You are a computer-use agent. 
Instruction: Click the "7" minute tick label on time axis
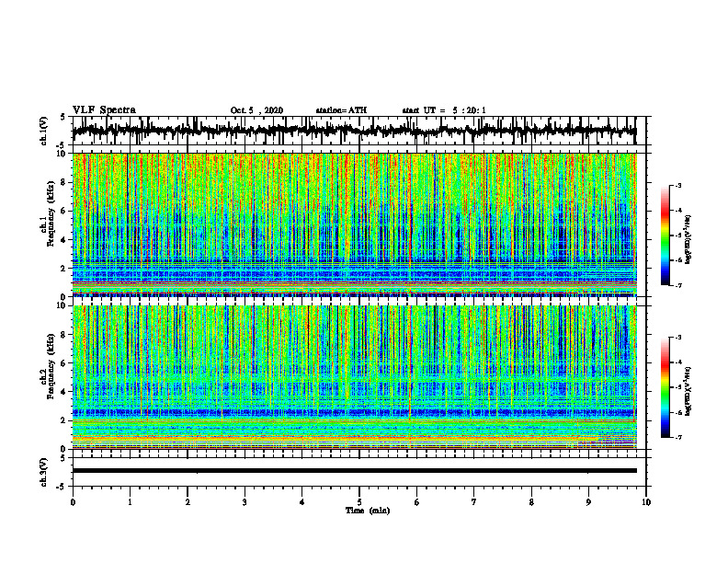(x=474, y=502)
